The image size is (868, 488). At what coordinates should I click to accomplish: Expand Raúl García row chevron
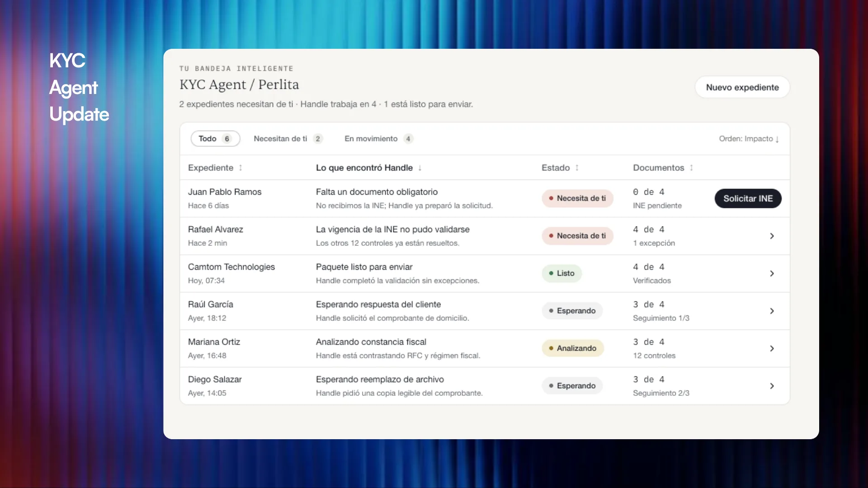tap(772, 311)
